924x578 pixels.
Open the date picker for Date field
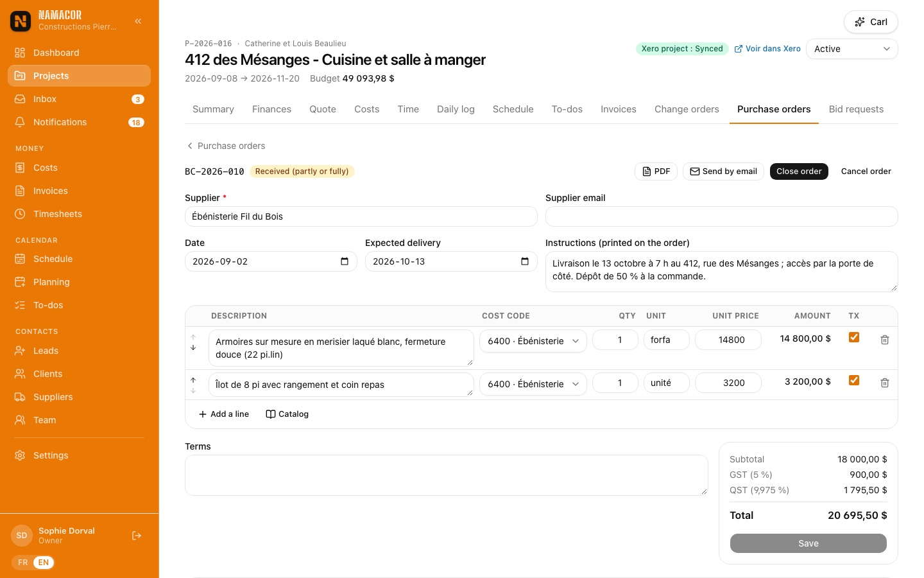pos(345,261)
